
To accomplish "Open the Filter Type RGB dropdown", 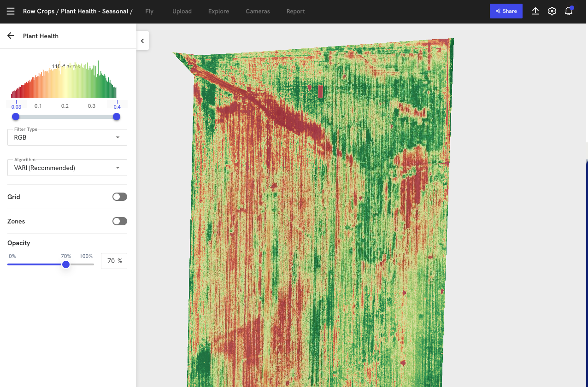I will pyautogui.click(x=67, y=137).
